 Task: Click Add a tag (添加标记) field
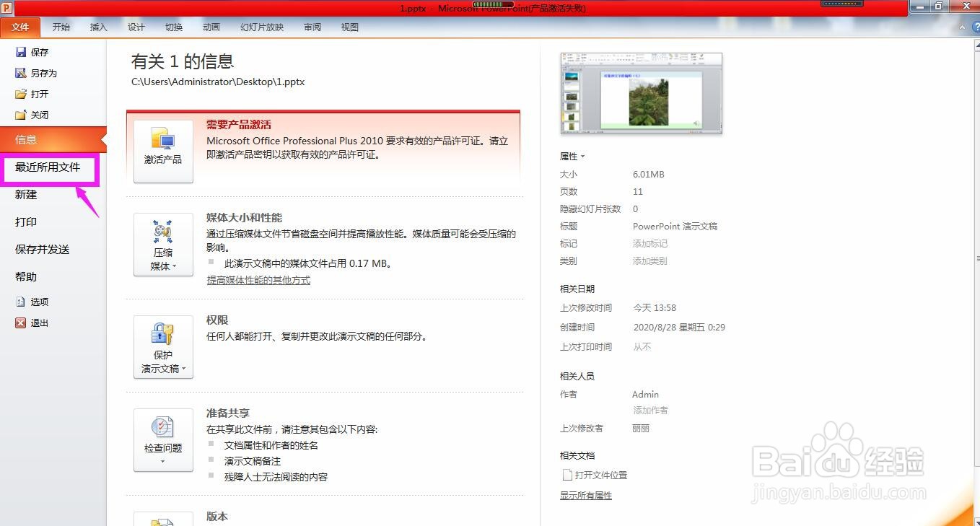650,244
